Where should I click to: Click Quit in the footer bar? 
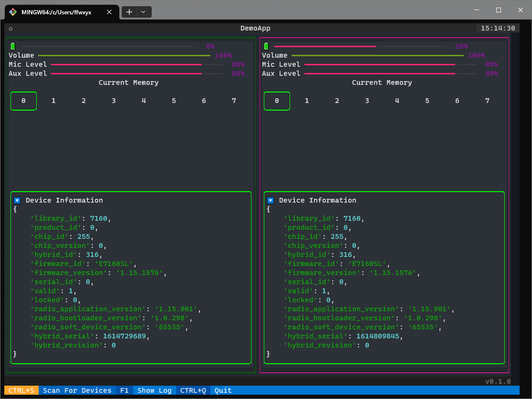click(x=223, y=390)
